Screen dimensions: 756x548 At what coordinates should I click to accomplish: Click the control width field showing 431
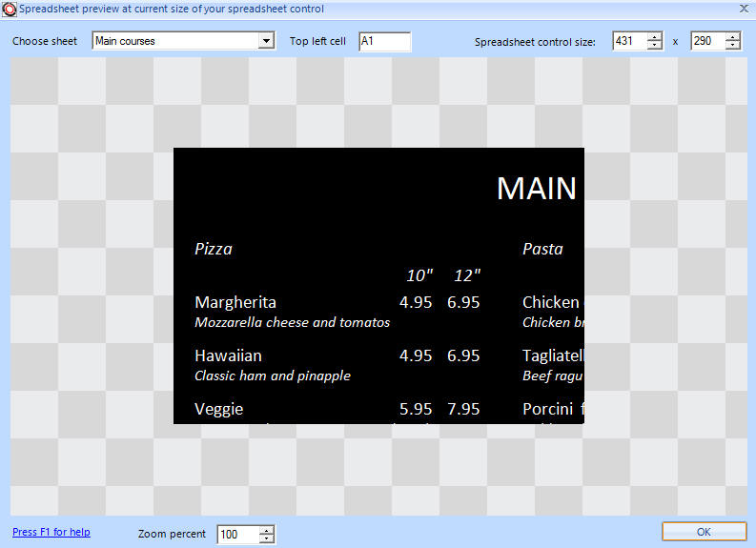click(629, 41)
